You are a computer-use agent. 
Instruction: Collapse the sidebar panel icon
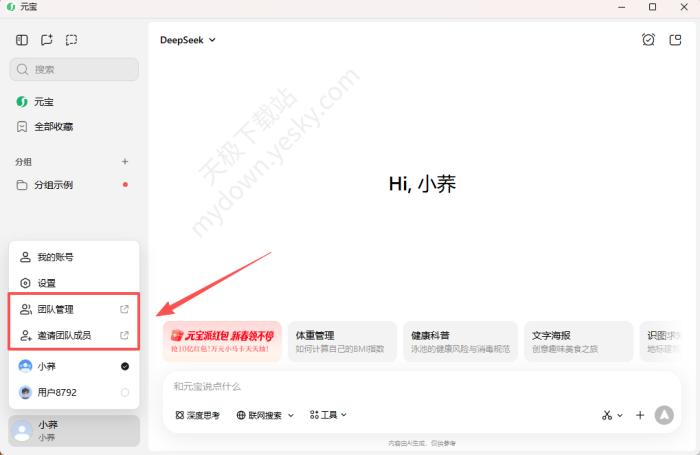[22, 40]
